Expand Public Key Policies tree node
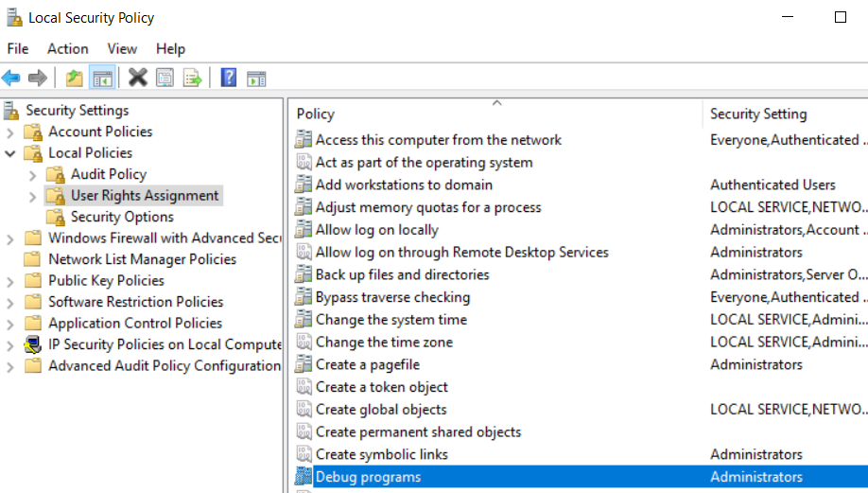Screen dimensions: 868x493 [10, 281]
